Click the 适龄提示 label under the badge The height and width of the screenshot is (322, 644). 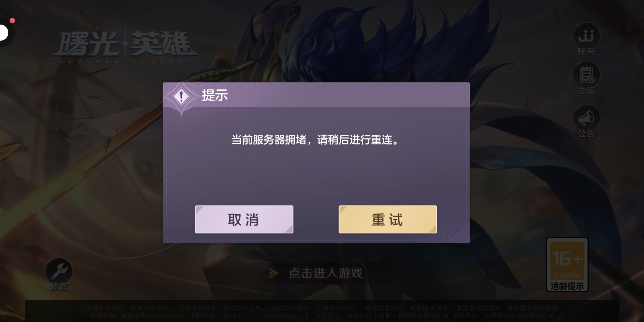tap(567, 286)
